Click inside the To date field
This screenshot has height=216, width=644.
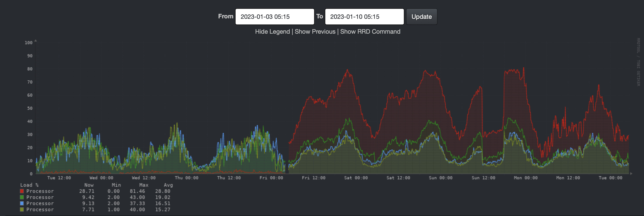[364, 17]
